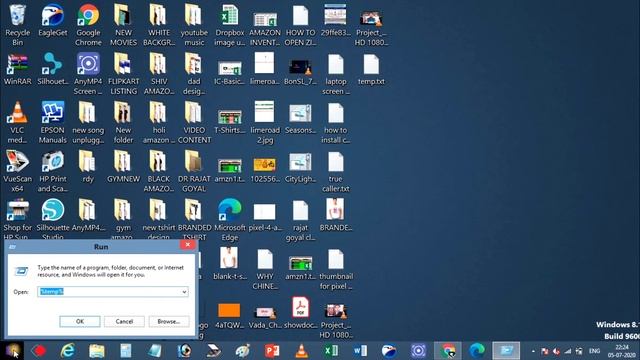Click the ENG language indicator

pos(594,351)
